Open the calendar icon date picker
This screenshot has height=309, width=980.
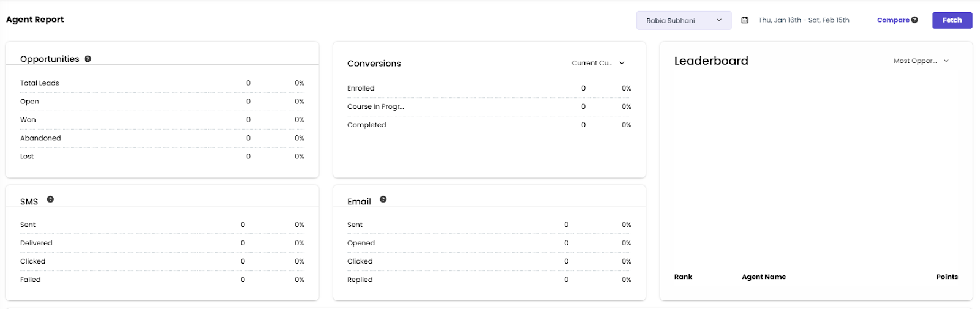pos(745,20)
